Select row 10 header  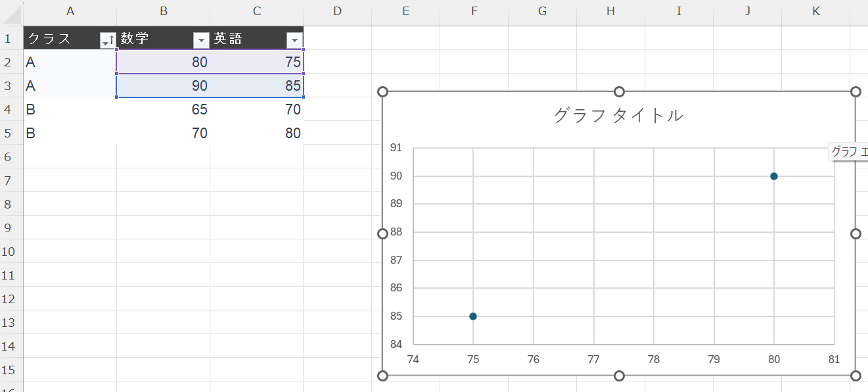pyautogui.click(x=11, y=251)
